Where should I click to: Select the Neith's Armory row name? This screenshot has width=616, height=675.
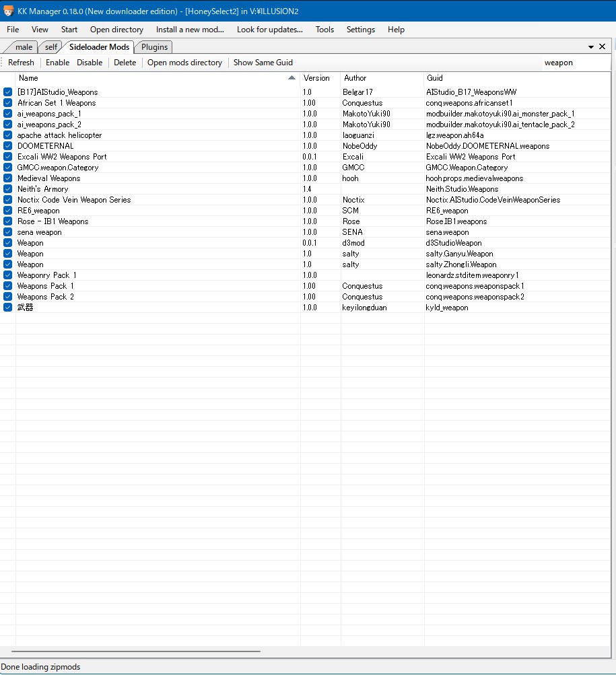point(42,189)
